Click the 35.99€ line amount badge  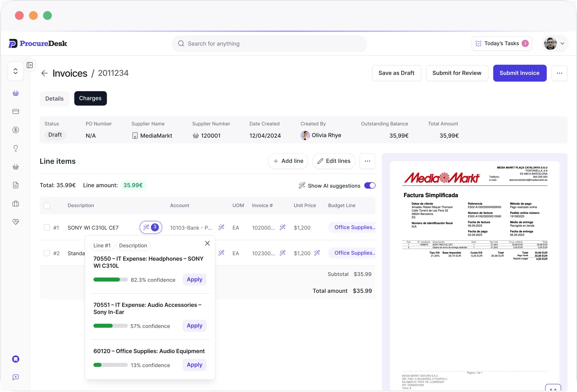click(x=133, y=185)
